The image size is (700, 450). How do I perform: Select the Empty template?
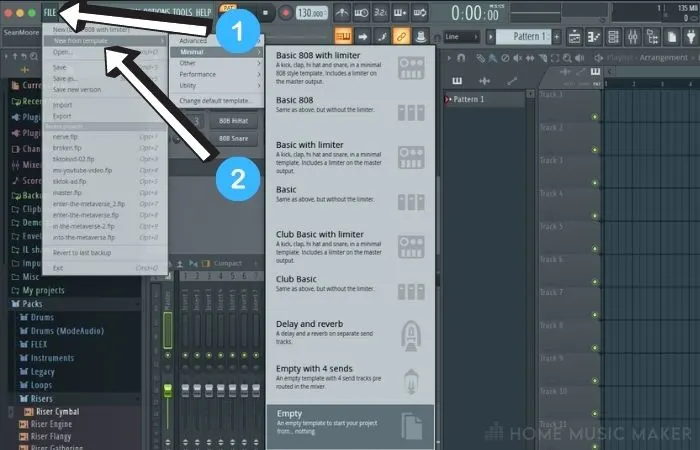[350, 427]
